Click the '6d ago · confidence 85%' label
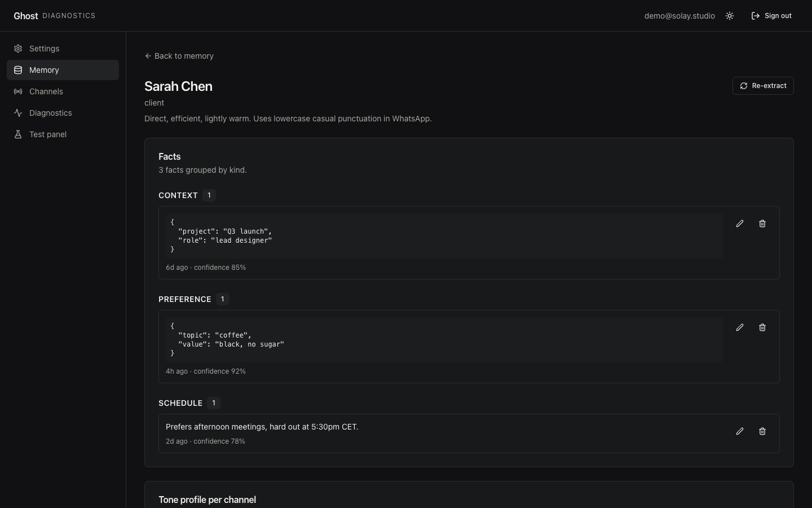The image size is (812, 508). (206, 268)
